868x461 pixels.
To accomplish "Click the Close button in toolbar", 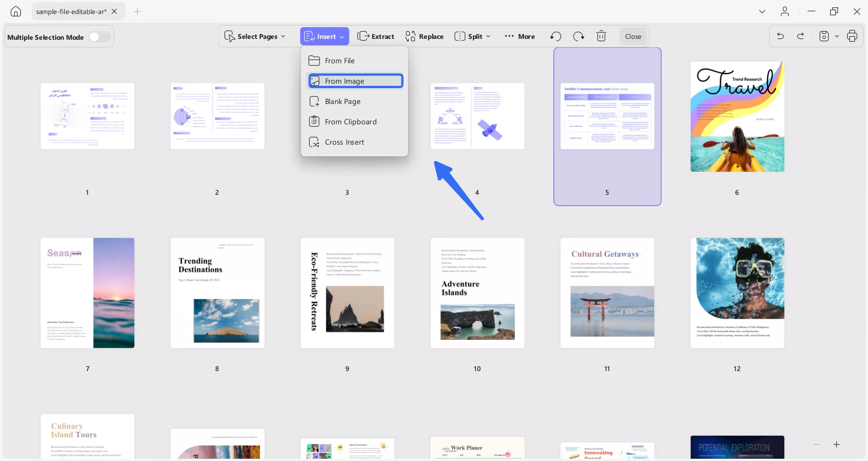I will (x=633, y=36).
